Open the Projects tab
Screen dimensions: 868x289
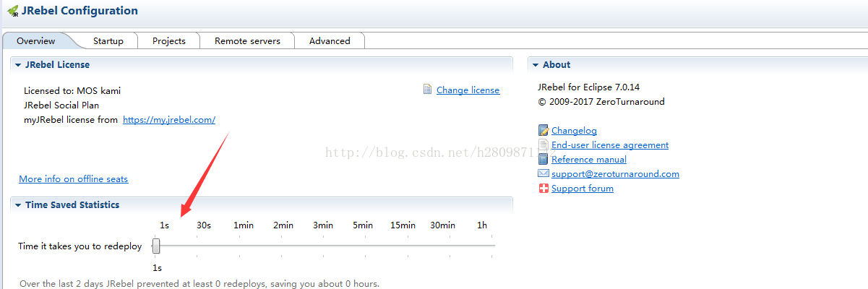[x=169, y=41]
